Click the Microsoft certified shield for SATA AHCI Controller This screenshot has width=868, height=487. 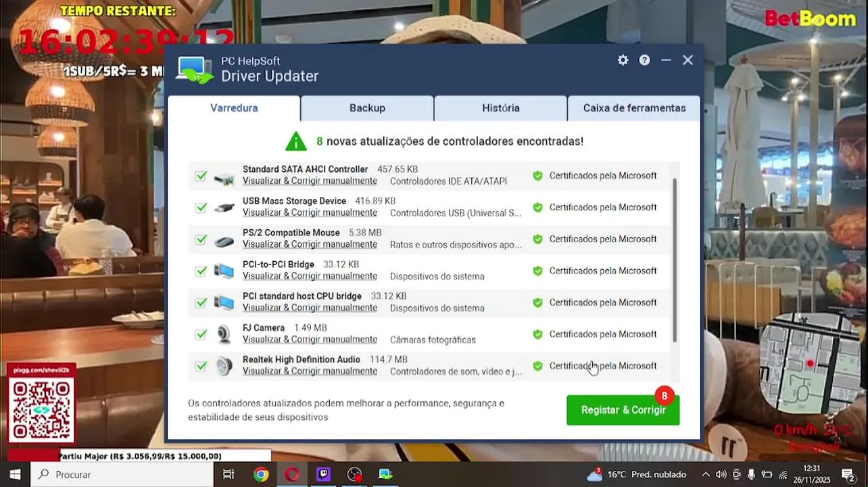(x=537, y=176)
